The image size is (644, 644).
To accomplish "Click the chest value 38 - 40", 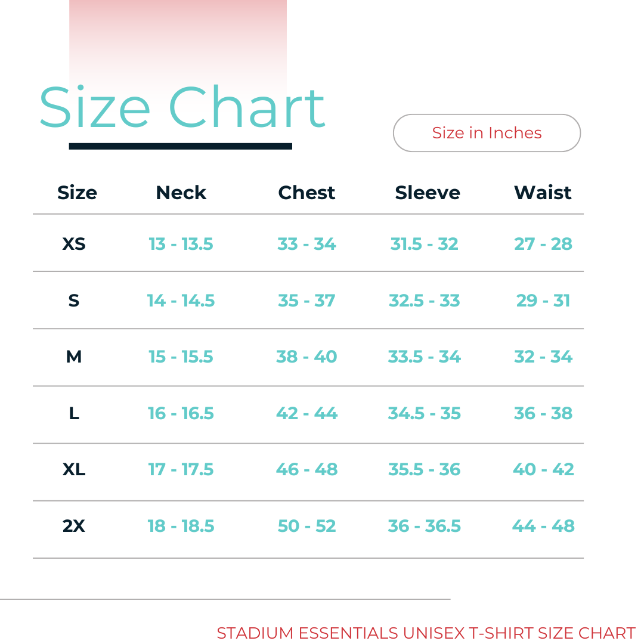I will 306,357.
